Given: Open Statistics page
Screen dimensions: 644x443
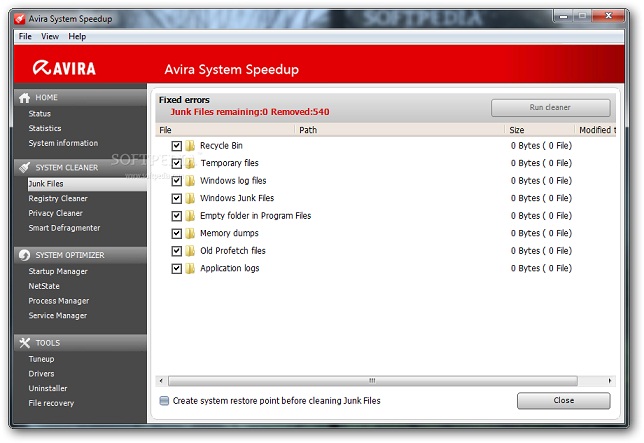Looking at the screenshot, I should click(45, 129).
